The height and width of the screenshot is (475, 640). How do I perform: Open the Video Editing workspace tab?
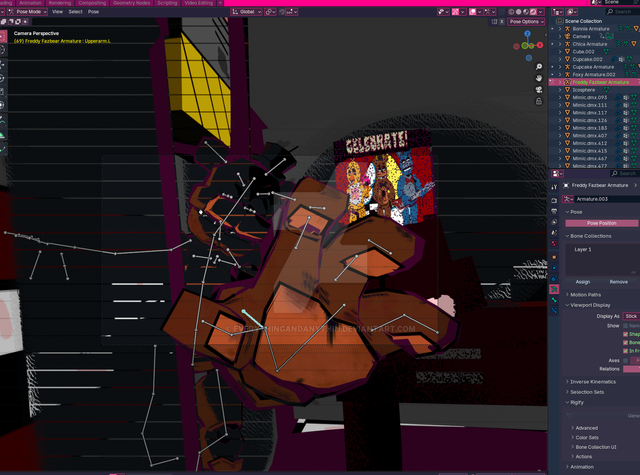tap(199, 3)
